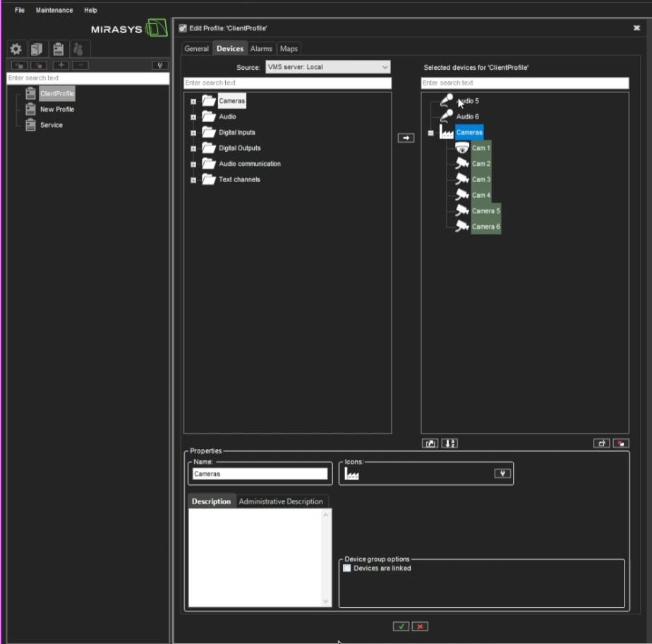
Task: Switch to the Alarms tab
Action: (x=261, y=49)
